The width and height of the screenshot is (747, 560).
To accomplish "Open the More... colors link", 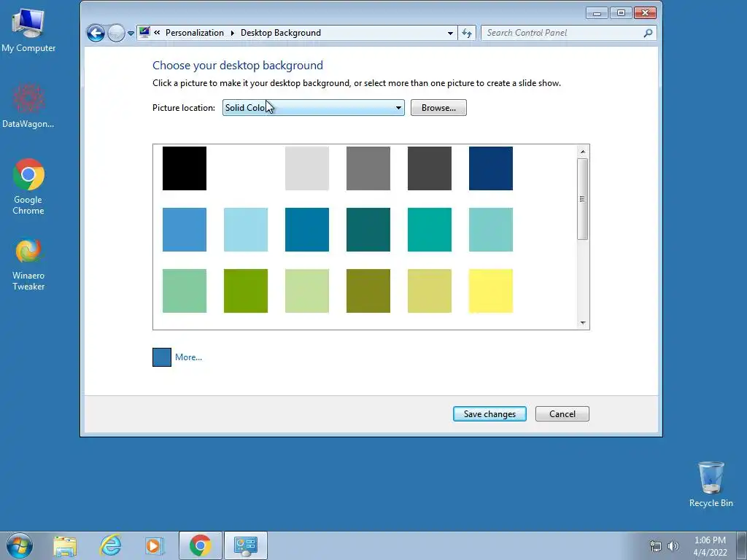I will click(x=188, y=357).
